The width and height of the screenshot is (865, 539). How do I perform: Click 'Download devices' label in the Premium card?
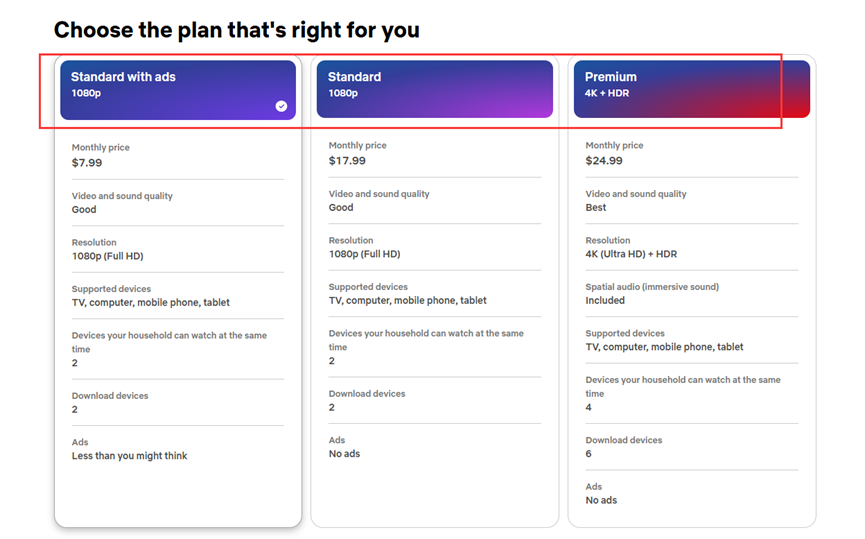coord(624,440)
